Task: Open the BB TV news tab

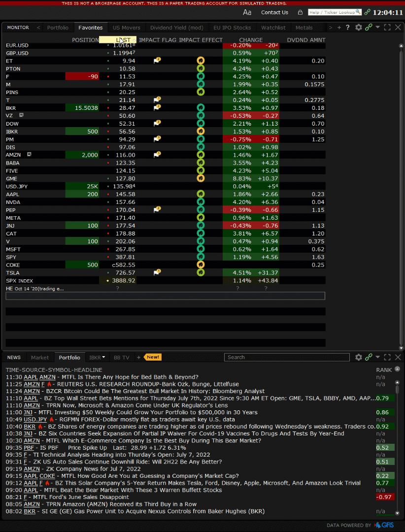Action: [x=122, y=357]
